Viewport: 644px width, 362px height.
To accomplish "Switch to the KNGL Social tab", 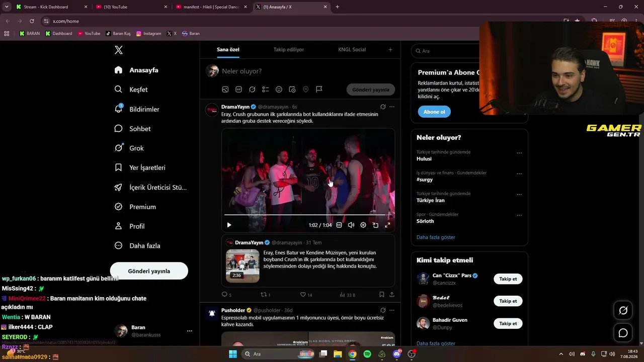I will coord(352,50).
